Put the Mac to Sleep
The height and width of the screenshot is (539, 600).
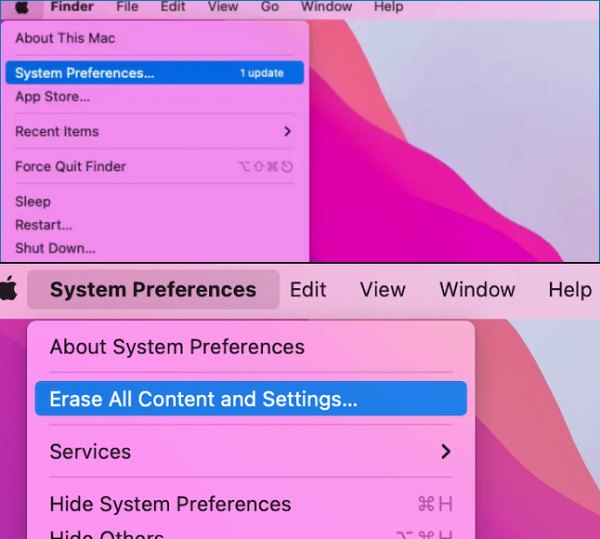(x=33, y=201)
